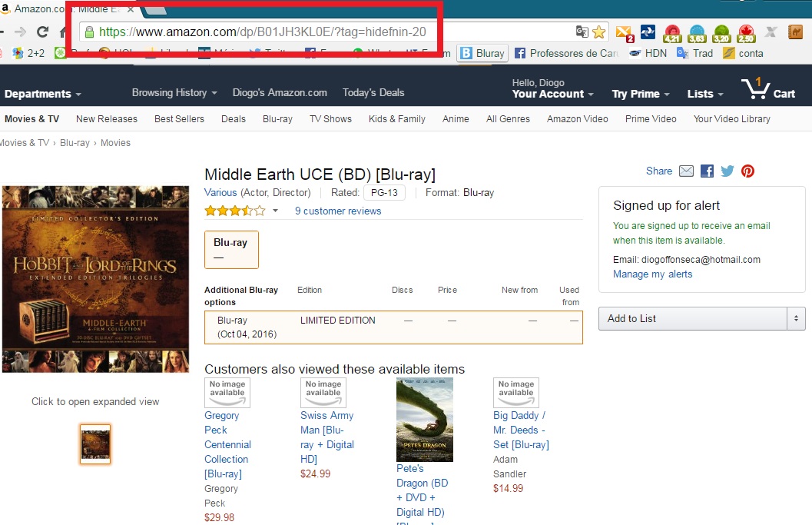Expand the Departments dropdown
The height and width of the screenshot is (525, 812).
42,94
